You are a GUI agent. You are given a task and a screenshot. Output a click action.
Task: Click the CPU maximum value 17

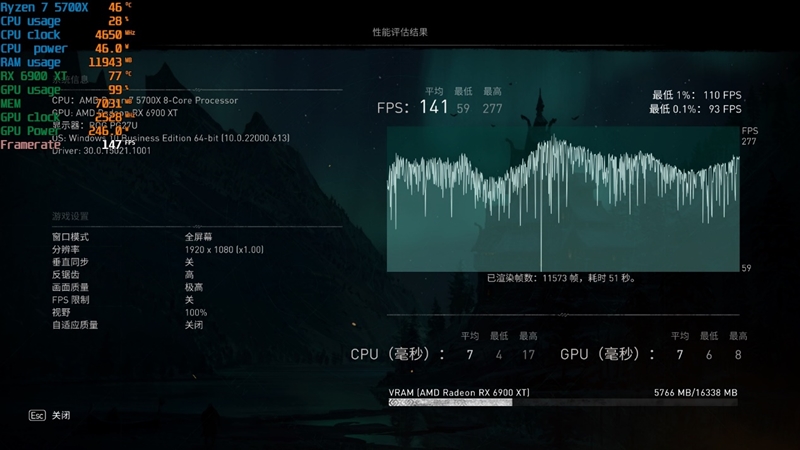(x=528, y=355)
